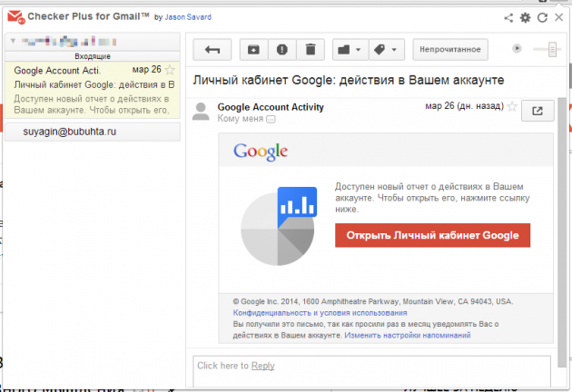The image size is (572, 392).
Task: Show recipient details next to Кому меня
Action: pyautogui.click(x=271, y=119)
